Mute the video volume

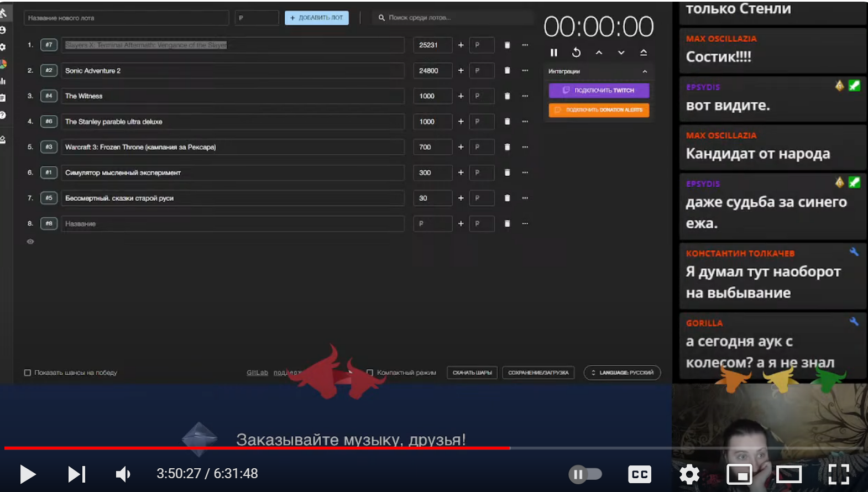pyautogui.click(x=123, y=474)
